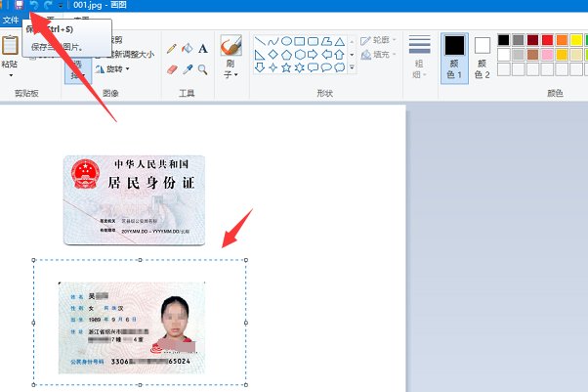
Task: Choose the Right arrow shape
Action: [x=313, y=55]
